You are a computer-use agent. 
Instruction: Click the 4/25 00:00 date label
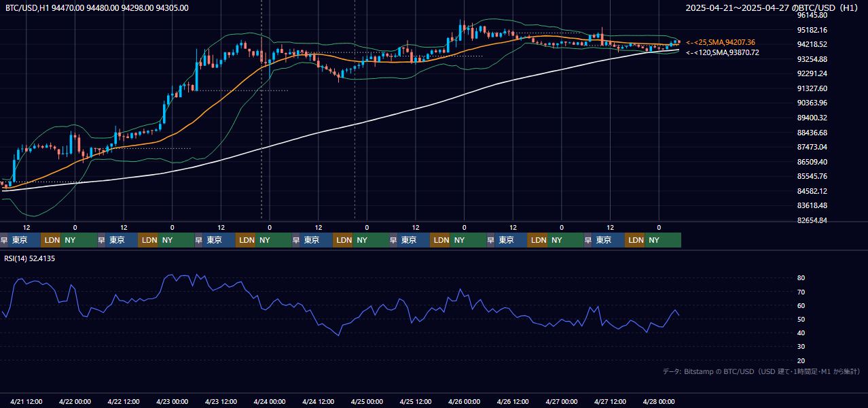click(x=367, y=401)
